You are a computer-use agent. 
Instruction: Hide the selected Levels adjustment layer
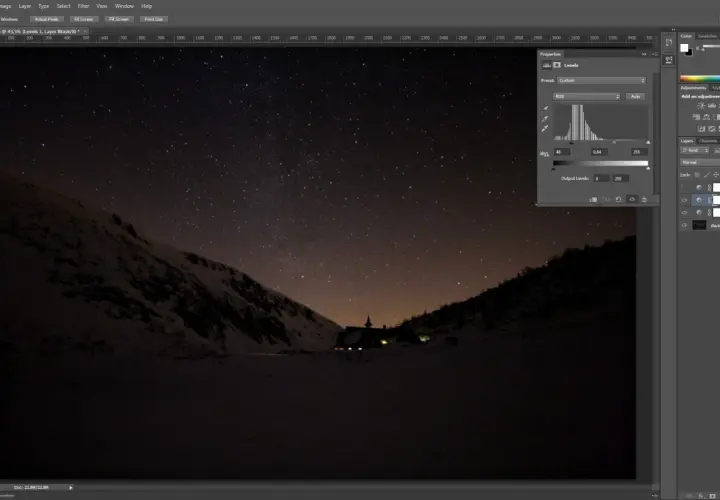click(x=685, y=200)
